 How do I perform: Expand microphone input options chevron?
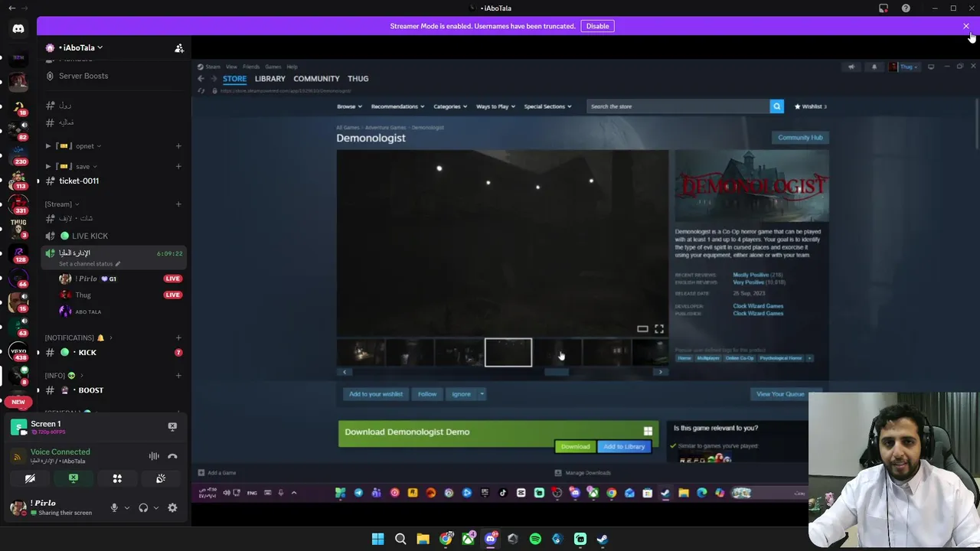pos(126,507)
